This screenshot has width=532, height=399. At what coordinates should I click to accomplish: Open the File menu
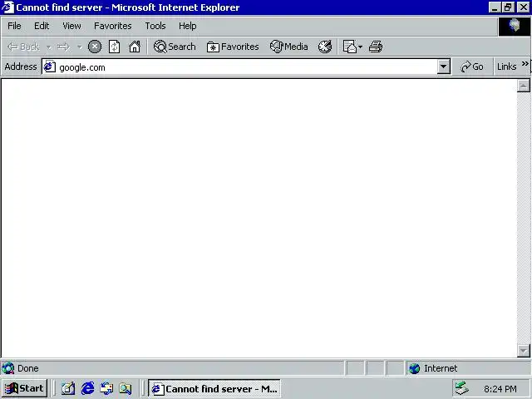[14, 26]
